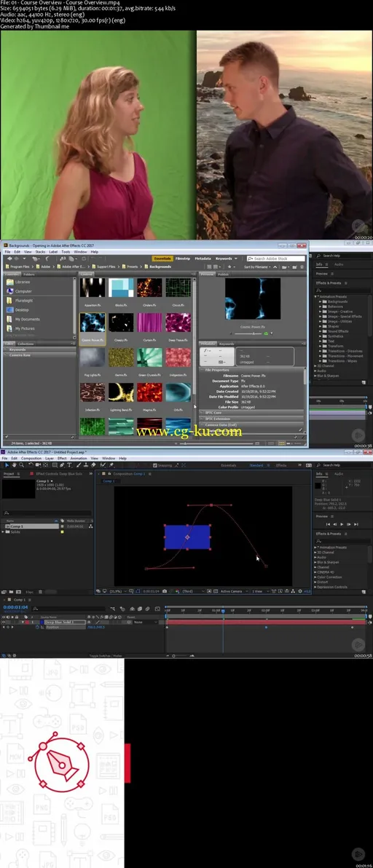Expand Synthetics presets folder
Image resolution: width=373 pixels, height=868 pixels.
(x=321, y=336)
